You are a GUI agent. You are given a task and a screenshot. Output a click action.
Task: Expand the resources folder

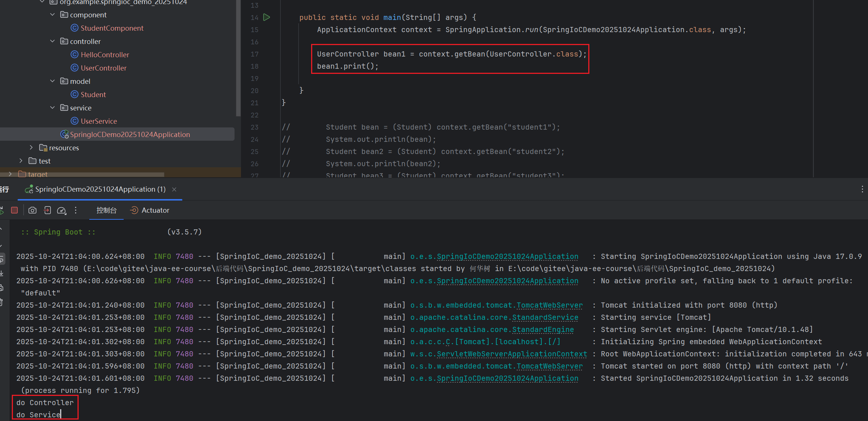[31, 148]
